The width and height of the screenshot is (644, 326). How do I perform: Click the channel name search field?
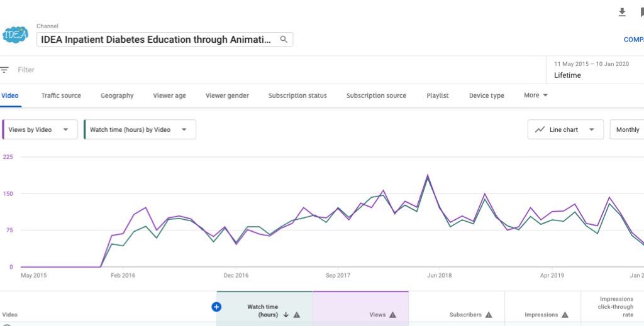click(165, 40)
